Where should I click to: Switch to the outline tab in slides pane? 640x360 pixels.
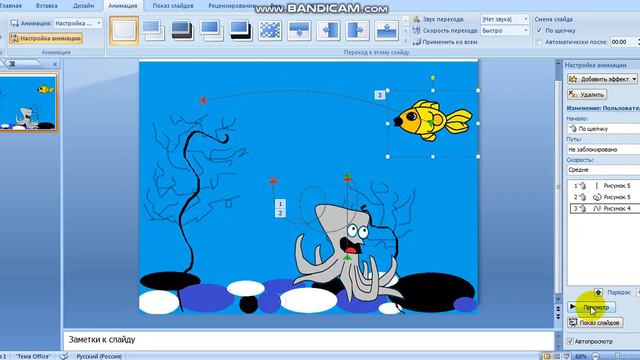click(12, 64)
